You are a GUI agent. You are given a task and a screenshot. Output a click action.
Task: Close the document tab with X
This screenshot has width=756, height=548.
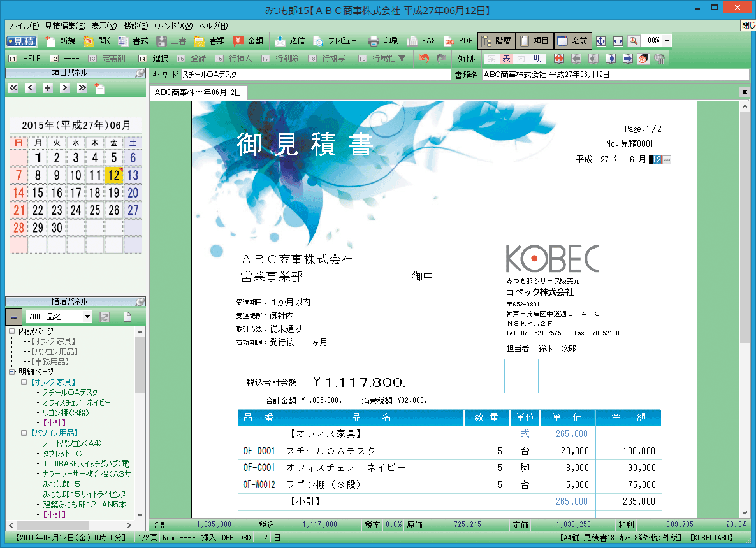745,92
